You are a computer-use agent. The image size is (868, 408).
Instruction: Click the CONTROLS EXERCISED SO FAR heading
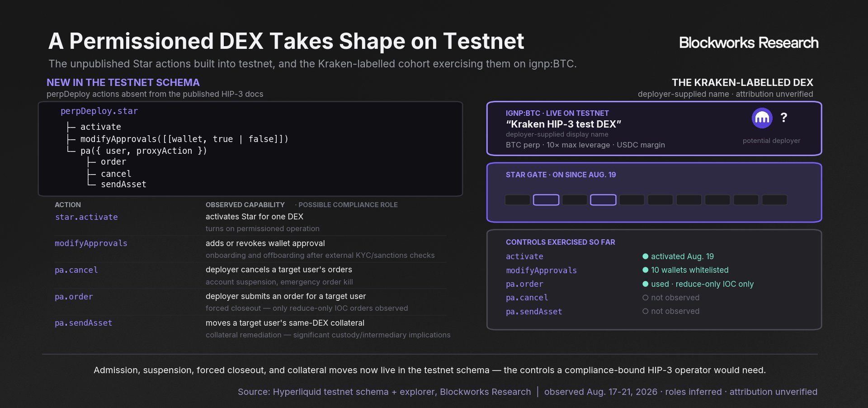(x=560, y=242)
